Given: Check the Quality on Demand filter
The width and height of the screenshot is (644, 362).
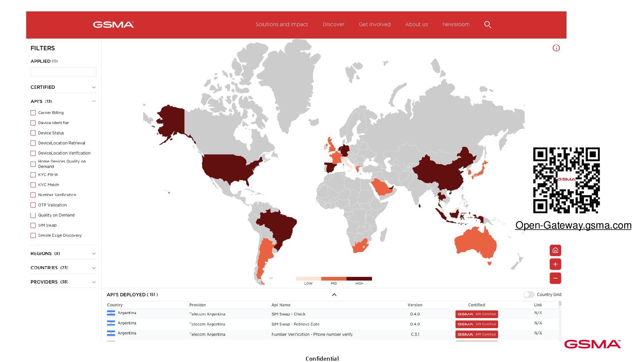Looking at the screenshot, I should [33, 215].
